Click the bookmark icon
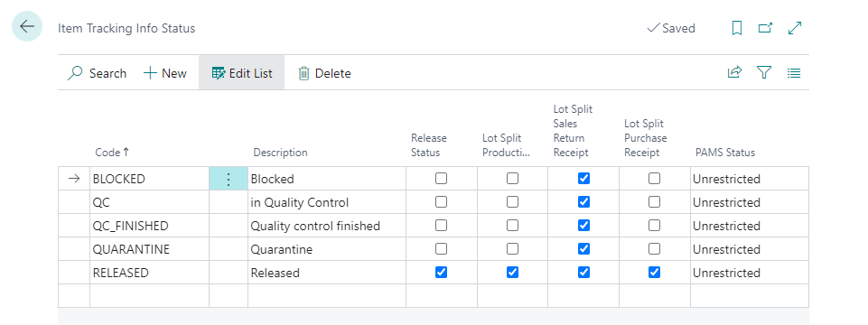 737,28
